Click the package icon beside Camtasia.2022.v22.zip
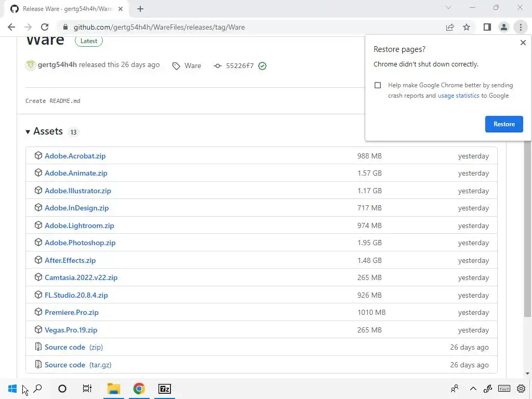This screenshot has height=399, width=532. pyautogui.click(x=38, y=277)
